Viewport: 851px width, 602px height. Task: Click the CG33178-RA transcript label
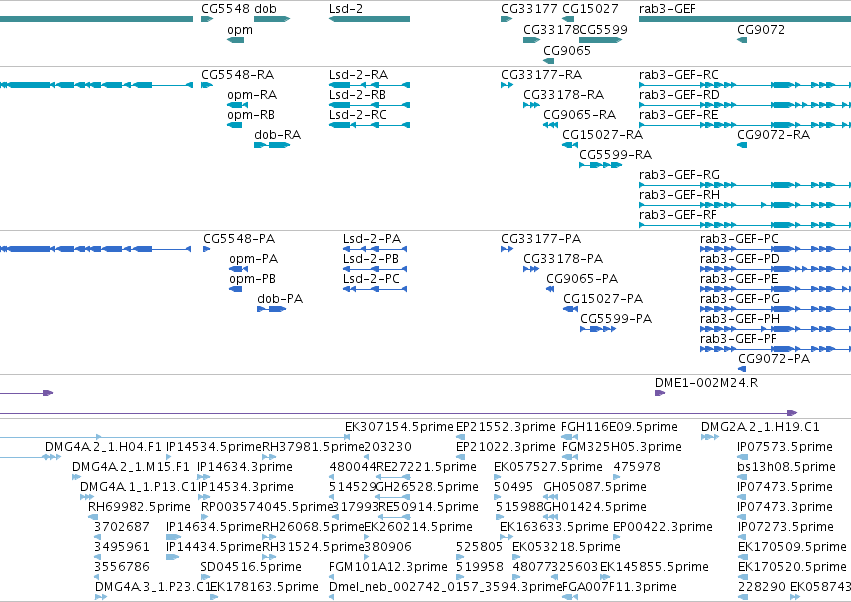(x=563, y=94)
